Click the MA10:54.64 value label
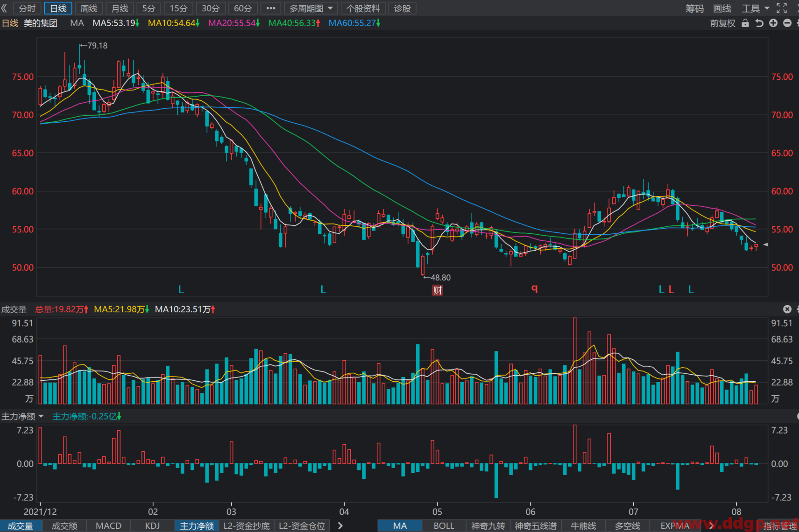Screen dimensions: 799x532 tap(174, 23)
